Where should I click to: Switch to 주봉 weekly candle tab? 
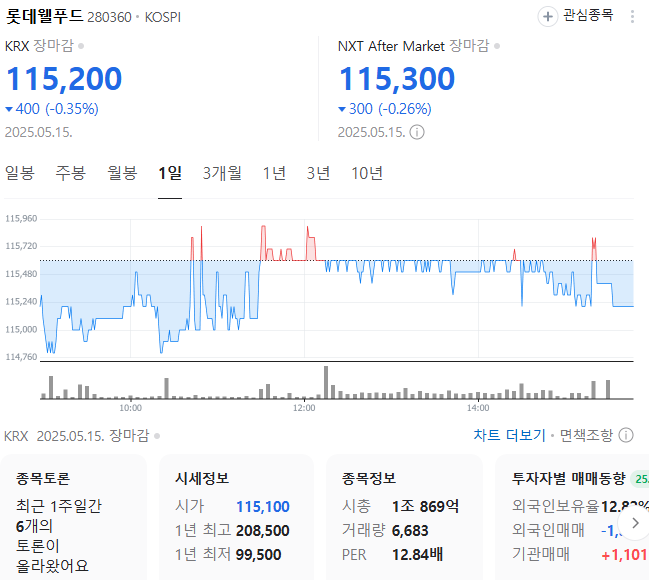[x=71, y=173]
